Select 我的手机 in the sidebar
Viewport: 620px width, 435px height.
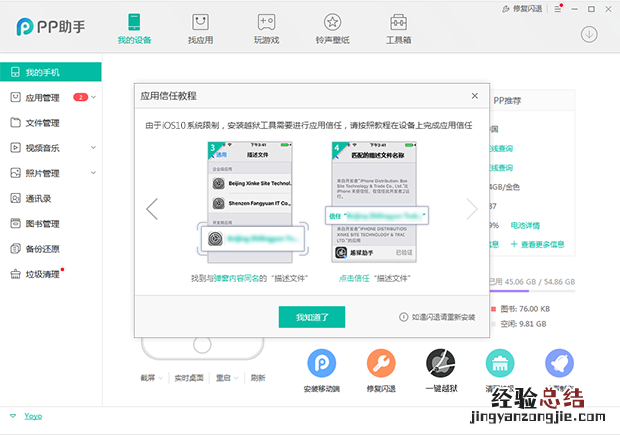[x=51, y=72]
